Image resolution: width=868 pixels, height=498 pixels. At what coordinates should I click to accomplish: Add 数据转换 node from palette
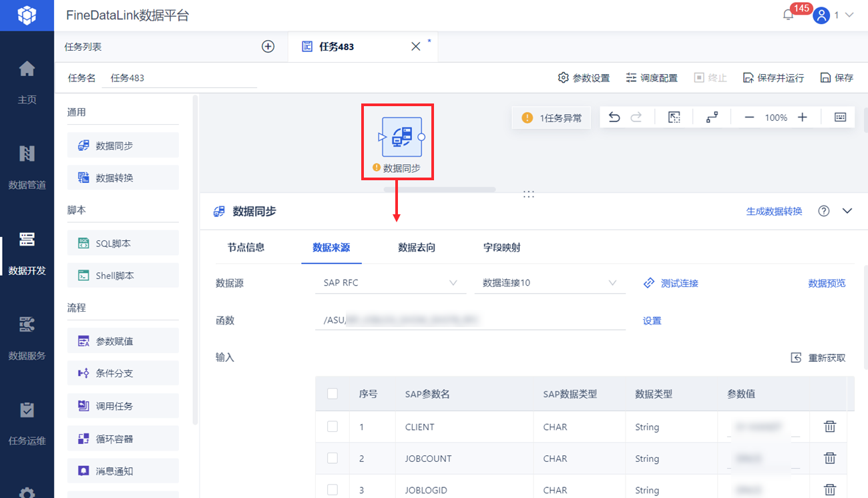coord(123,178)
